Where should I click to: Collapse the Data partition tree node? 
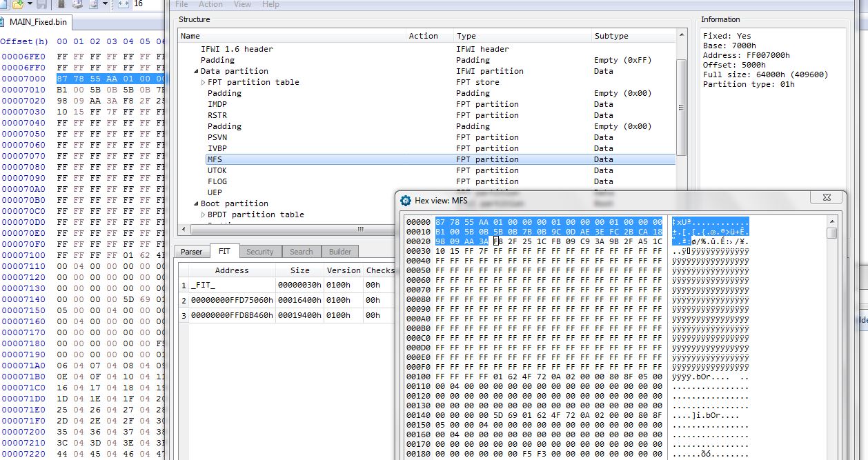(x=197, y=71)
